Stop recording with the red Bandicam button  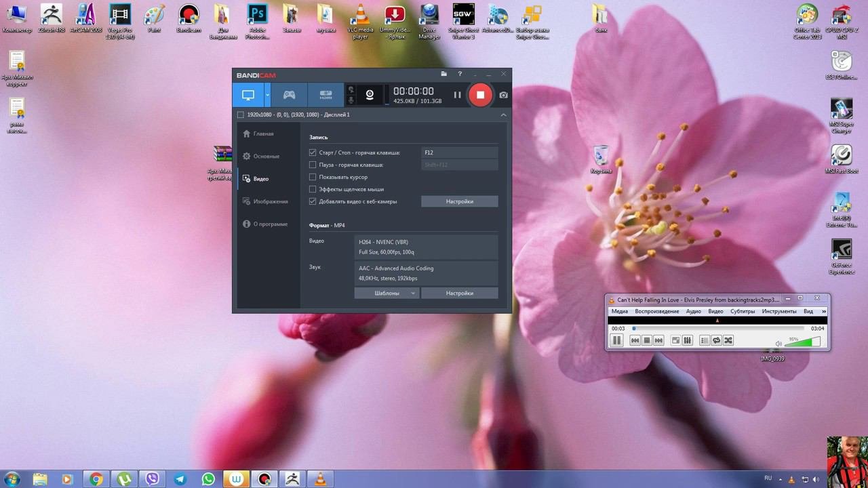tap(480, 95)
